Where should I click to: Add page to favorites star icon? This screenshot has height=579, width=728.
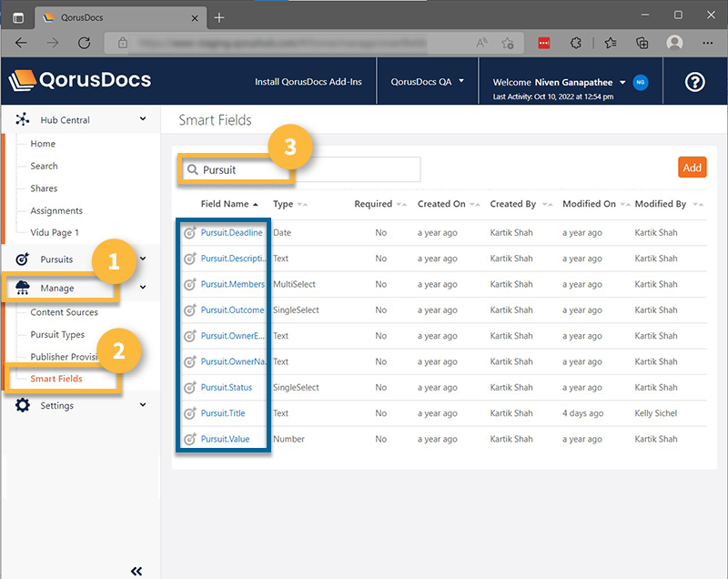click(x=508, y=43)
